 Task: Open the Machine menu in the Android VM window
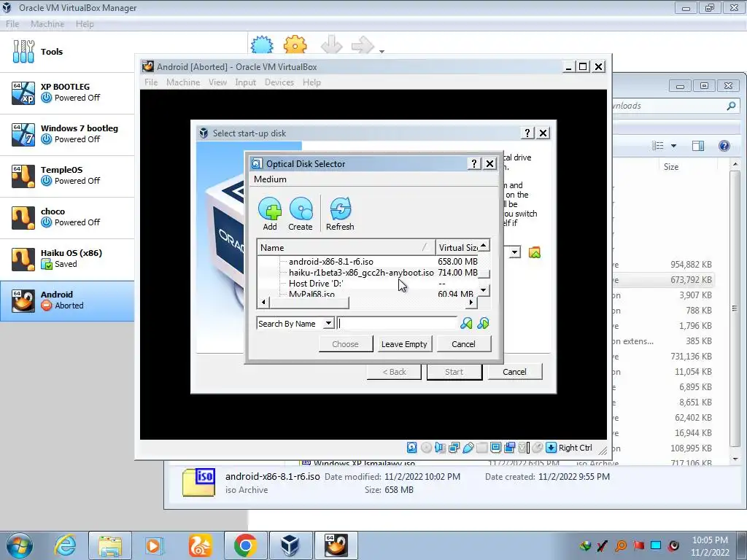[183, 82]
